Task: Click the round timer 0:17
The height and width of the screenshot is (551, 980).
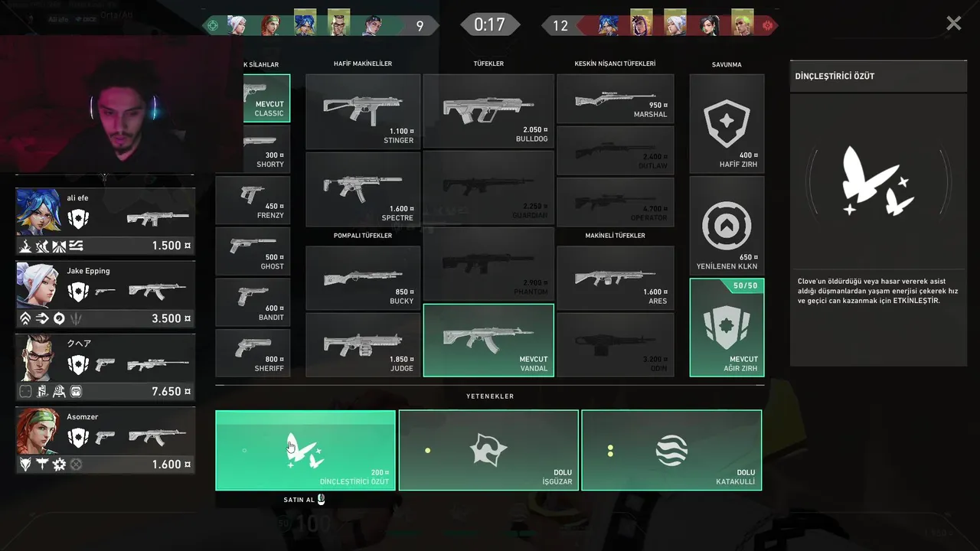Action: [489, 24]
